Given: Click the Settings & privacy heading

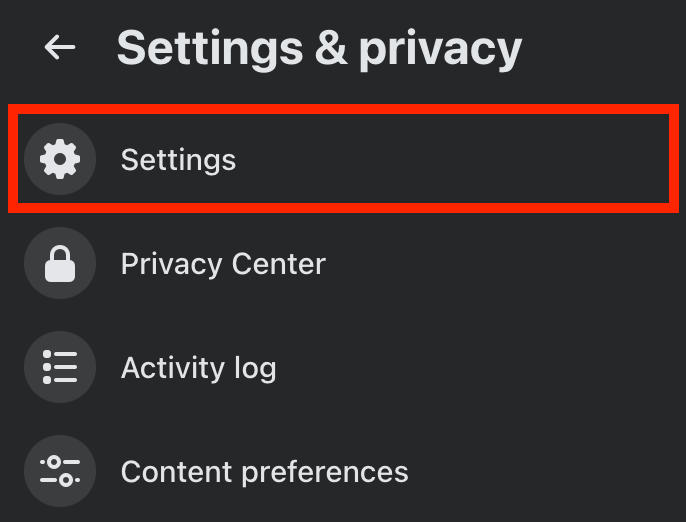Looking at the screenshot, I should 319,49.
